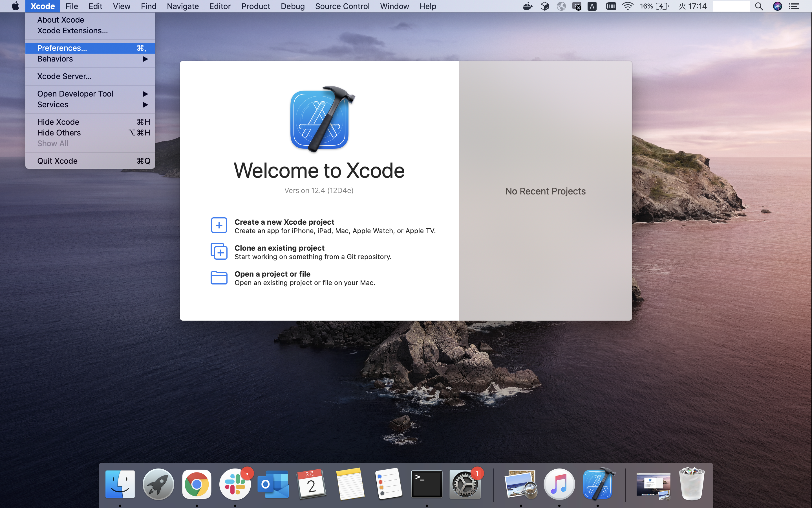
Task: Open System Preferences gear in the Dock
Action: (465, 484)
